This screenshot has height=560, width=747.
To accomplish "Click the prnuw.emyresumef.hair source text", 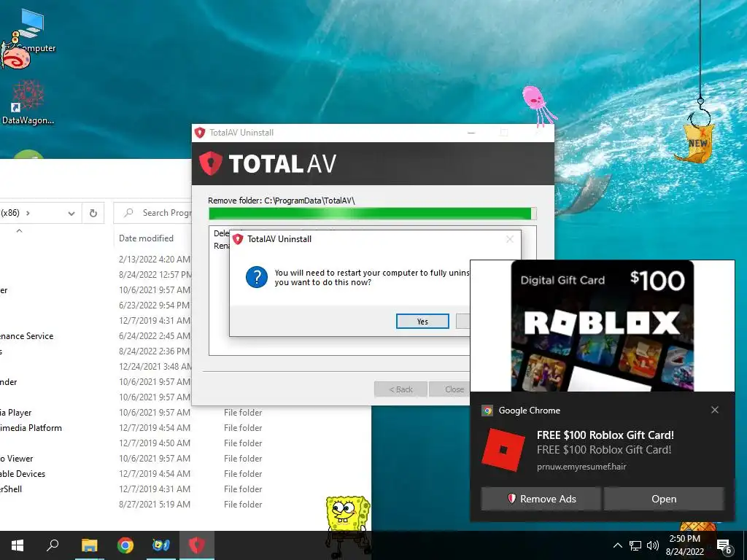I will [x=581, y=467].
